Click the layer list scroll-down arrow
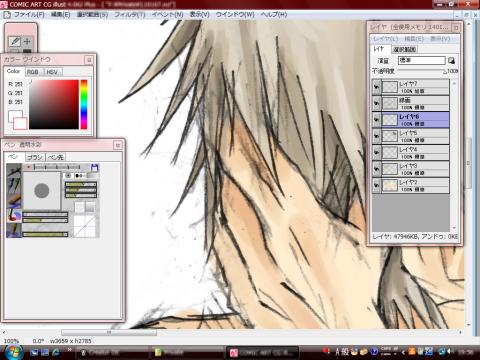The image size is (480, 360). click(454, 228)
